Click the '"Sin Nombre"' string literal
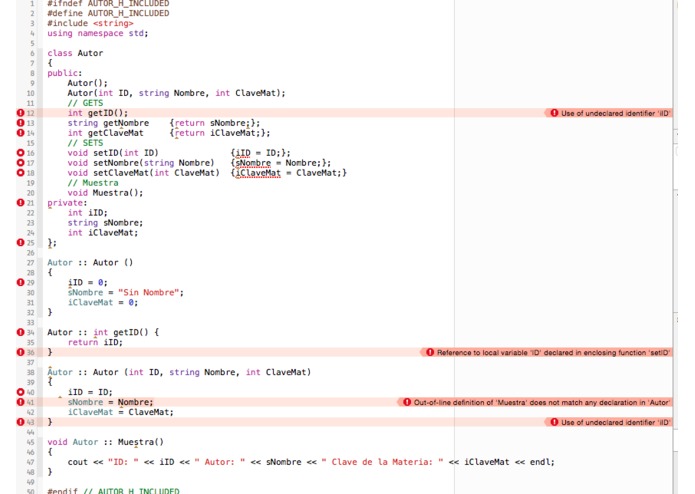The width and height of the screenshot is (695, 494). pos(148,292)
